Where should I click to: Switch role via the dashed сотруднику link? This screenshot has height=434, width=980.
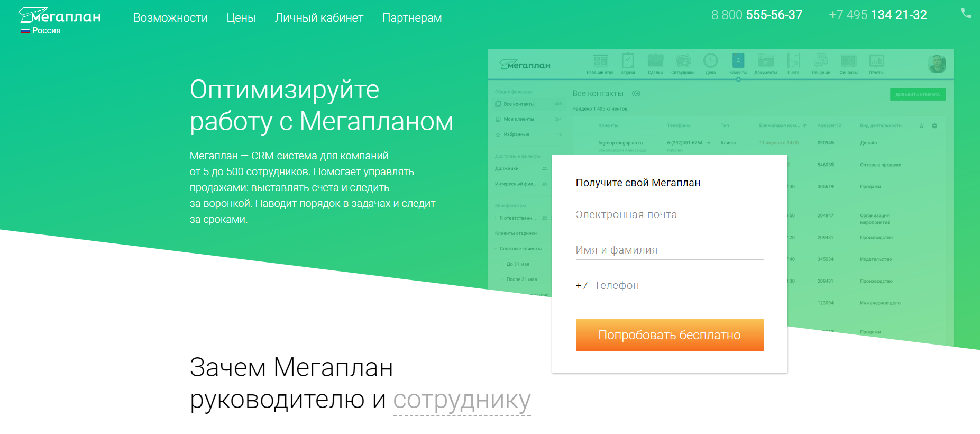pyautogui.click(x=462, y=400)
